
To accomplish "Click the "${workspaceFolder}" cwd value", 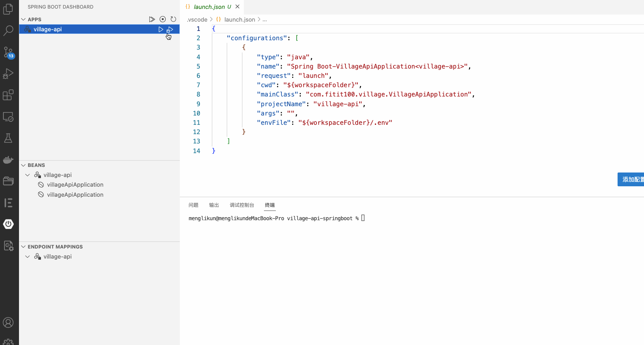I will pyautogui.click(x=321, y=85).
